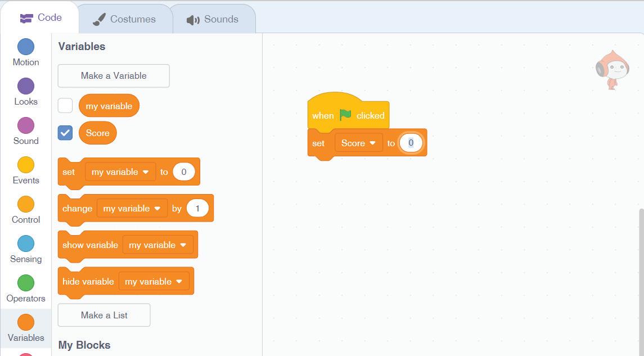The width and height of the screenshot is (644, 356).
Task: Select the 'my variable' reporter block
Action: point(109,106)
